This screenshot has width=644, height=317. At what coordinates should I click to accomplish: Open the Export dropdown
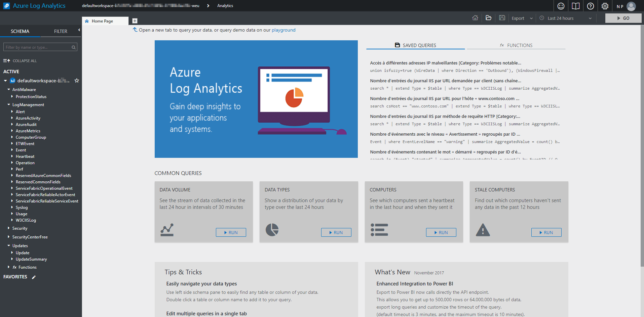(x=522, y=18)
